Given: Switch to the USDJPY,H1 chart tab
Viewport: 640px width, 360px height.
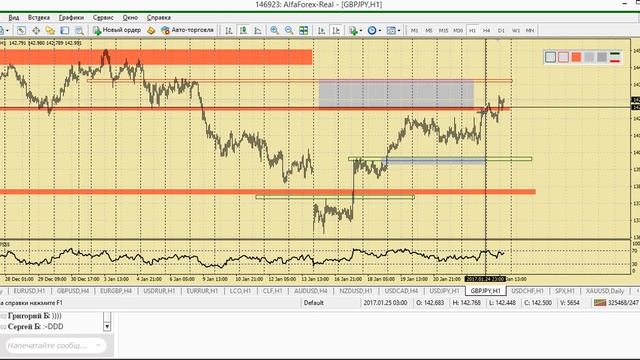Looking at the screenshot, I should pyautogui.click(x=444, y=291).
